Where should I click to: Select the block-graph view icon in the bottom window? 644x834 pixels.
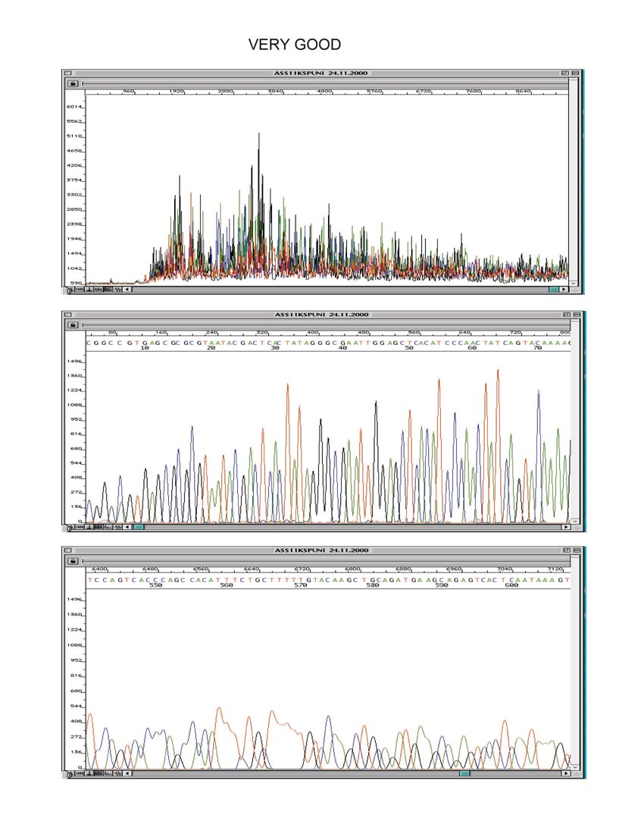tap(108, 773)
